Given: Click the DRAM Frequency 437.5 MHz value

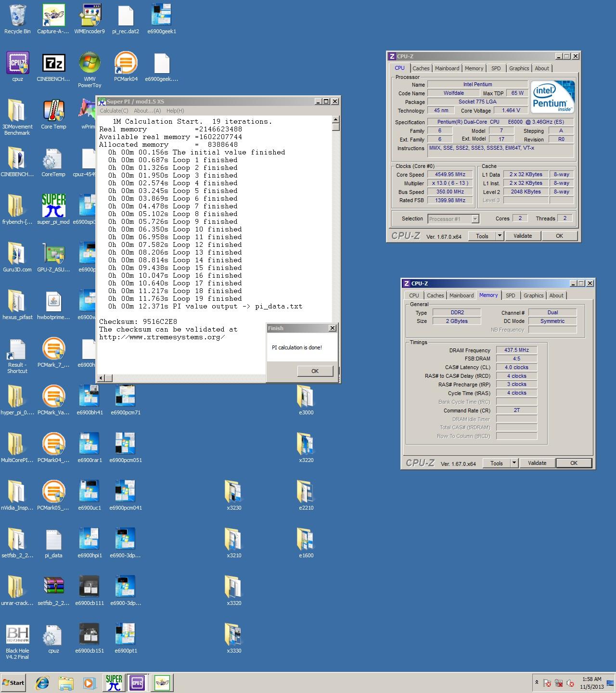Looking at the screenshot, I should (516, 350).
